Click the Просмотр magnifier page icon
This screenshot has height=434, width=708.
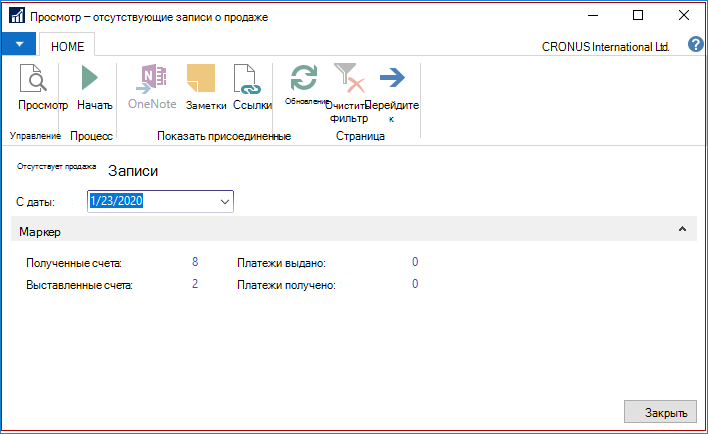[x=33, y=78]
